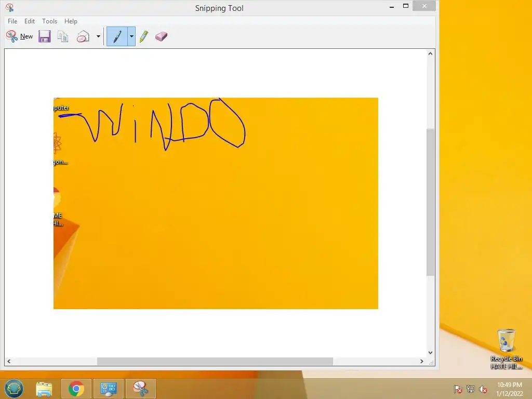Image resolution: width=532 pixels, height=399 pixels.
Task: Open Google Chrome from the taskbar
Action: pyautogui.click(x=76, y=389)
